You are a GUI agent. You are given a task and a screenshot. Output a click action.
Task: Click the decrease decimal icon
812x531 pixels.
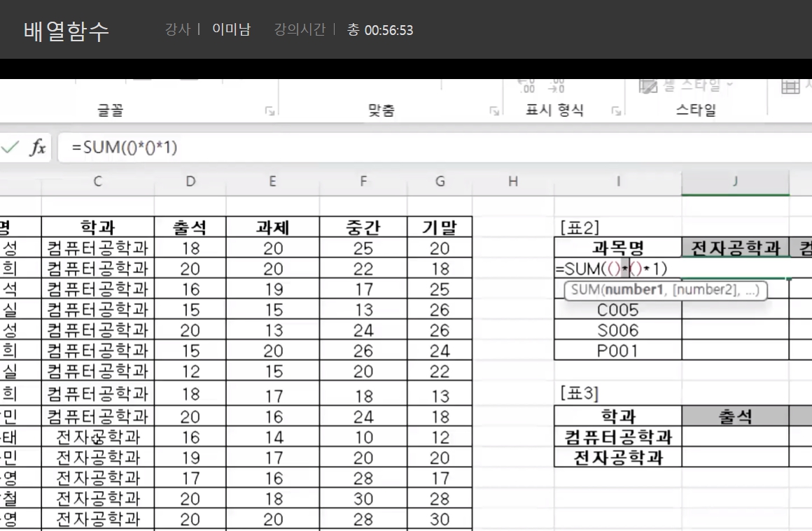tap(556, 85)
